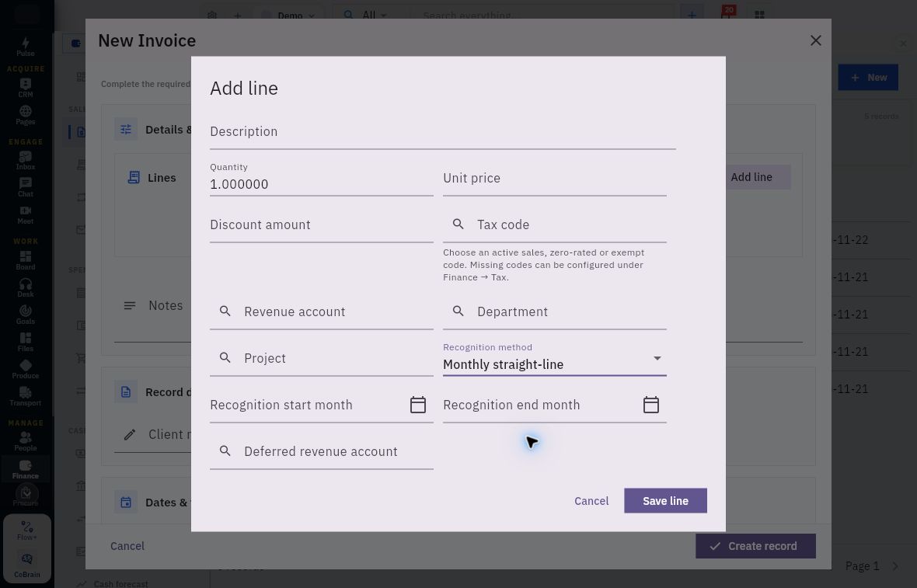The image size is (917, 588).
Task: Open Meet sidebar icon
Action: click(x=25, y=215)
